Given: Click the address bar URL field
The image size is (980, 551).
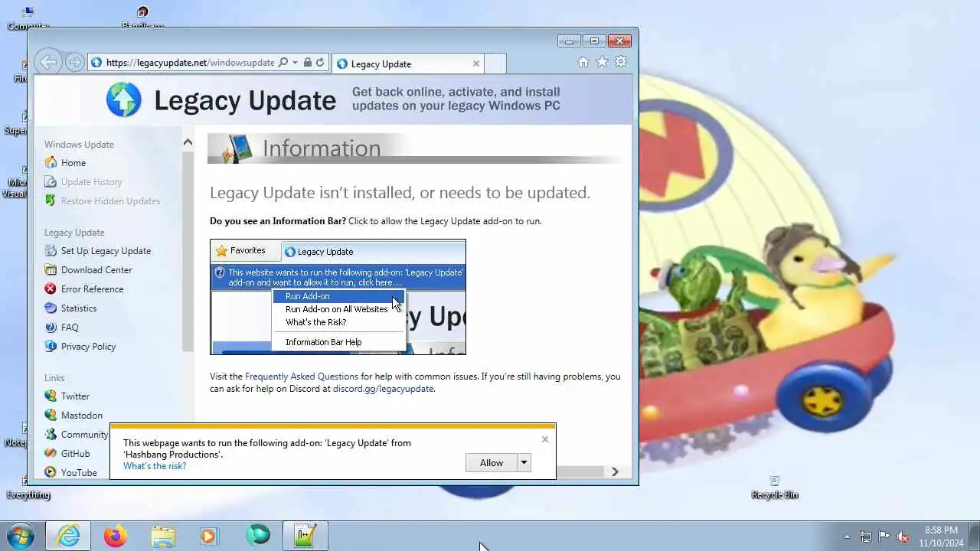Looking at the screenshot, I should (190, 63).
